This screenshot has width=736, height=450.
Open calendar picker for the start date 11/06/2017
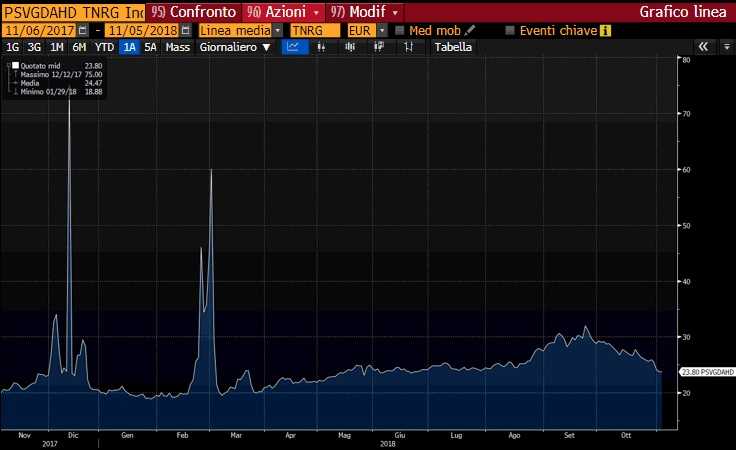click(83, 31)
